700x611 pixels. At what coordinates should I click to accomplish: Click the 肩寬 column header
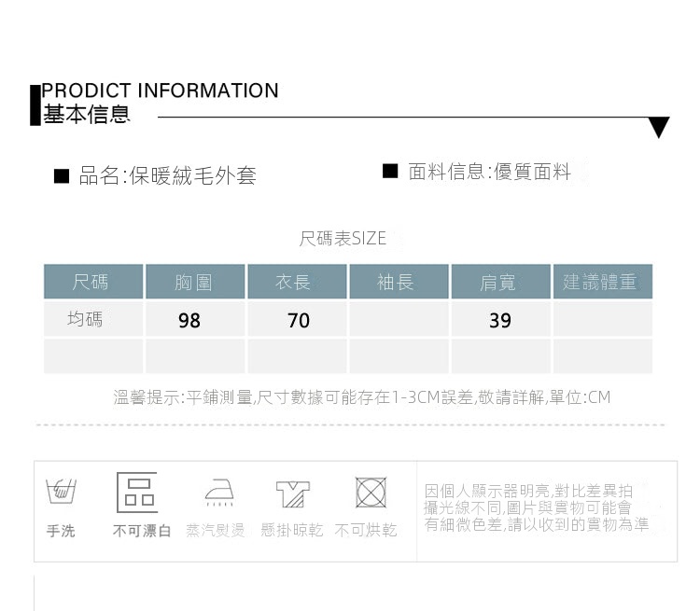(501, 282)
